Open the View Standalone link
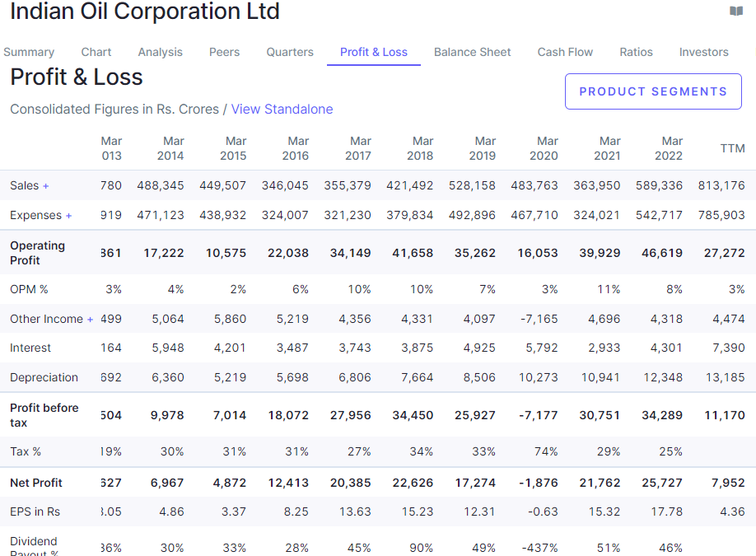The image size is (756, 556). (282, 110)
